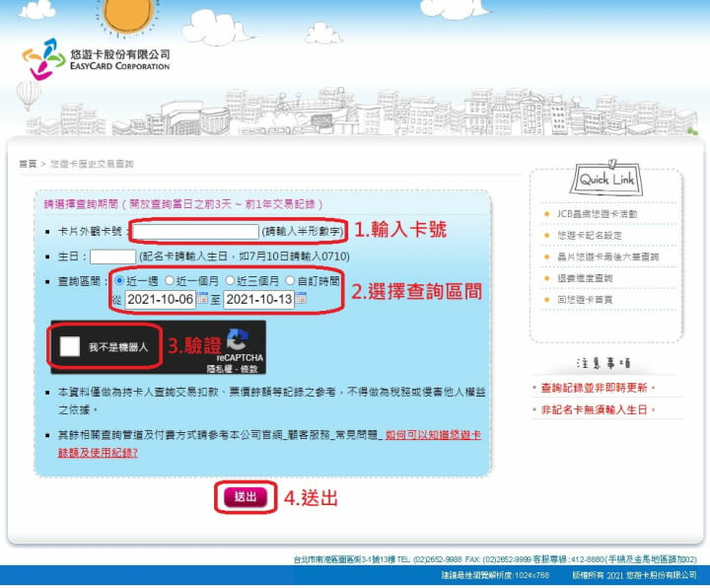The image size is (710, 588).
Task: Focus the 生日 birthday input field
Action: (112, 257)
